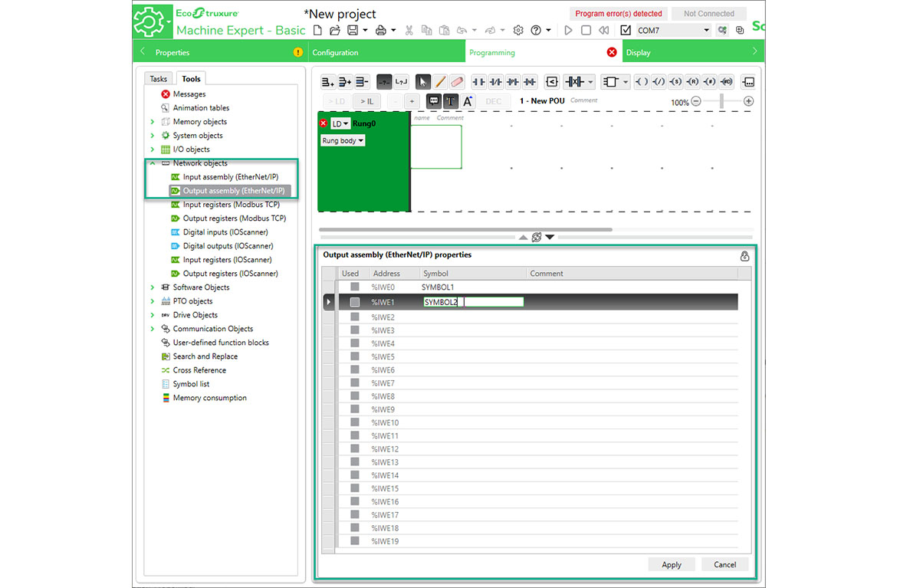This screenshot has height=588, width=920.
Task: Click the rewind initialize controller icon
Action: click(604, 31)
